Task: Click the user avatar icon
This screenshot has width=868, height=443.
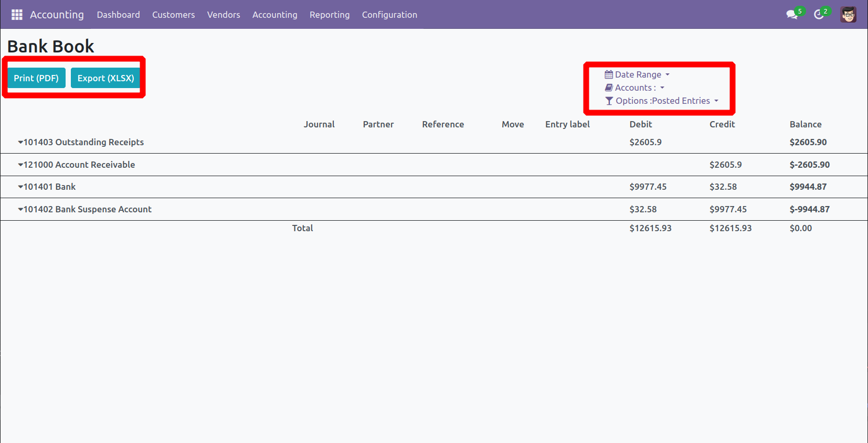Action: (848, 15)
